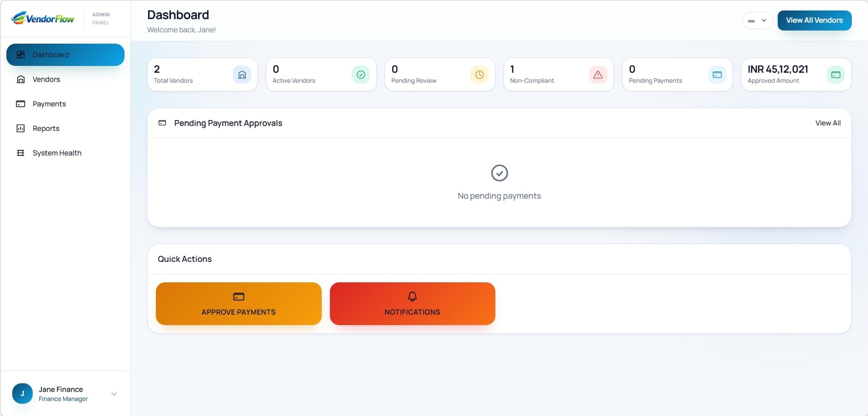Click the bell icon on Notifications button

412,297
